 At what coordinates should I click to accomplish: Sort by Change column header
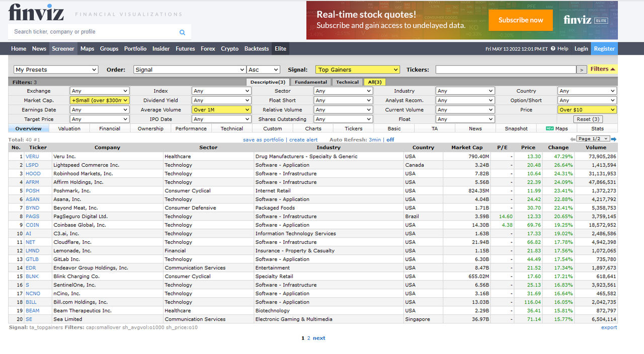558,148
